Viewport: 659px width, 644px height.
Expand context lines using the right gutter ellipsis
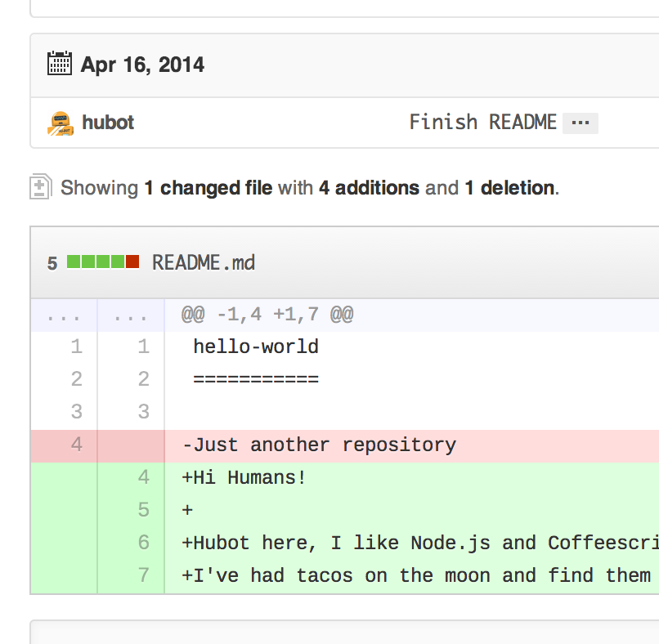click(131, 315)
